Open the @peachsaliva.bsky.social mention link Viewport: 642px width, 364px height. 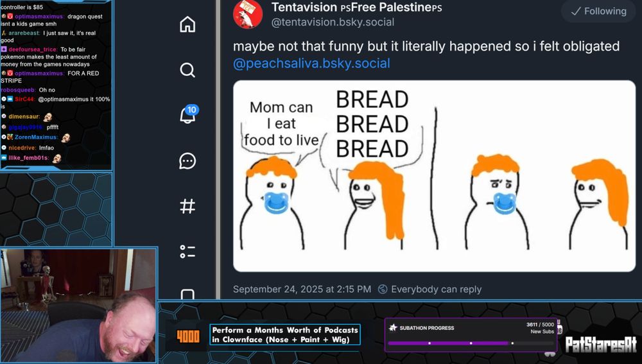pyautogui.click(x=311, y=64)
